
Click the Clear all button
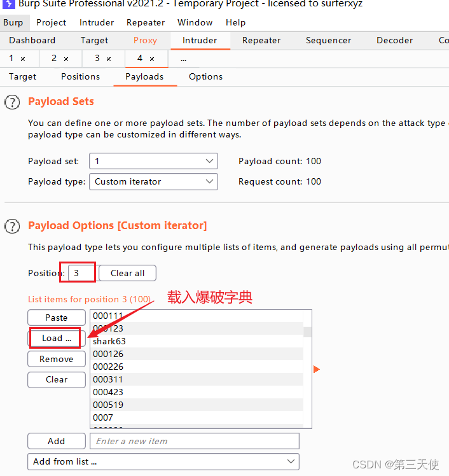[127, 273]
